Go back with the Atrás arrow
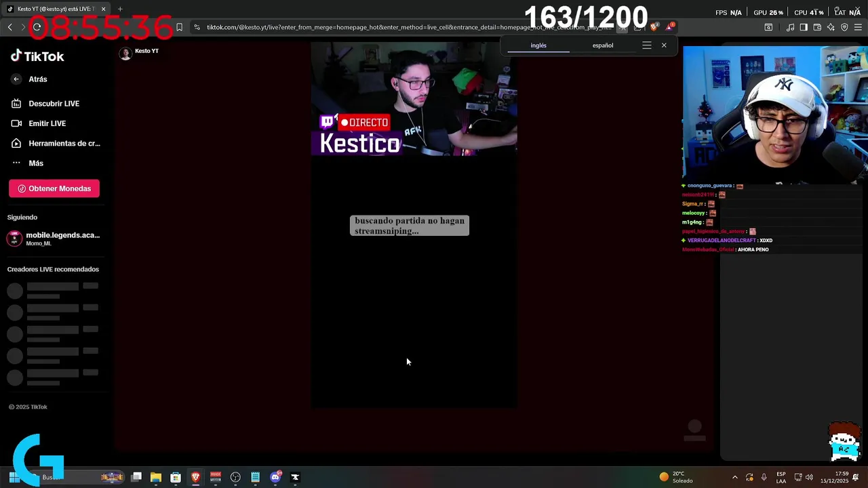868x488 pixels. pos(16,79)
